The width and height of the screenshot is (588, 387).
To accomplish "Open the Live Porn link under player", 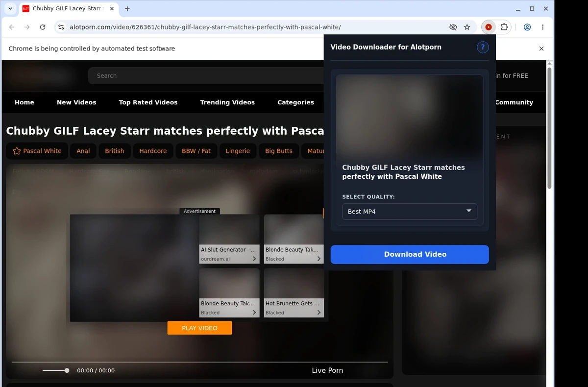I will coord(327,370).
